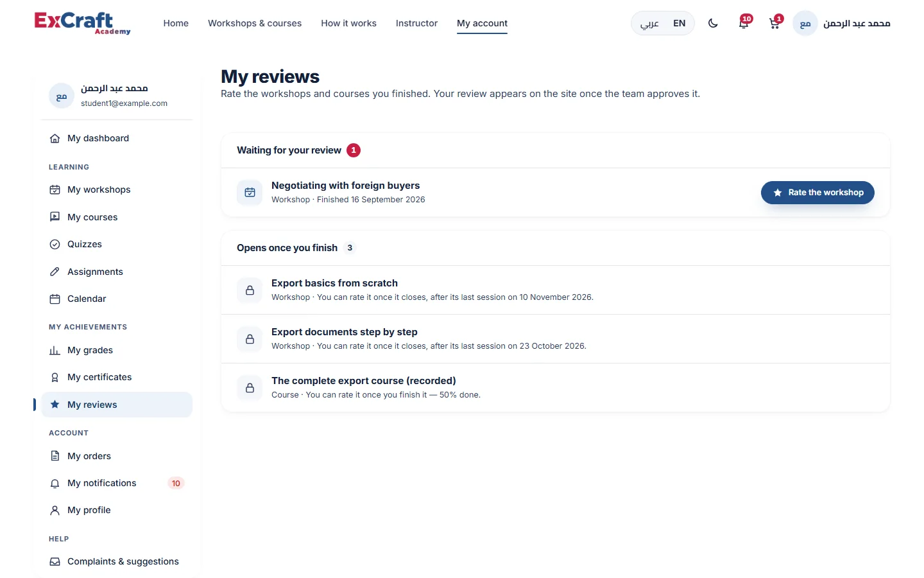This screenshot has width=924, height=578.
Task: Click the sidebar profile avatar circle
Action: 62,96
